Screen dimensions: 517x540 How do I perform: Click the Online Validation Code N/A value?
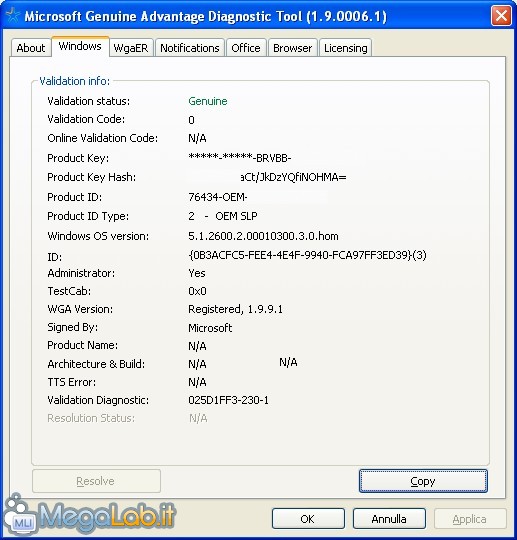[197, 138]
